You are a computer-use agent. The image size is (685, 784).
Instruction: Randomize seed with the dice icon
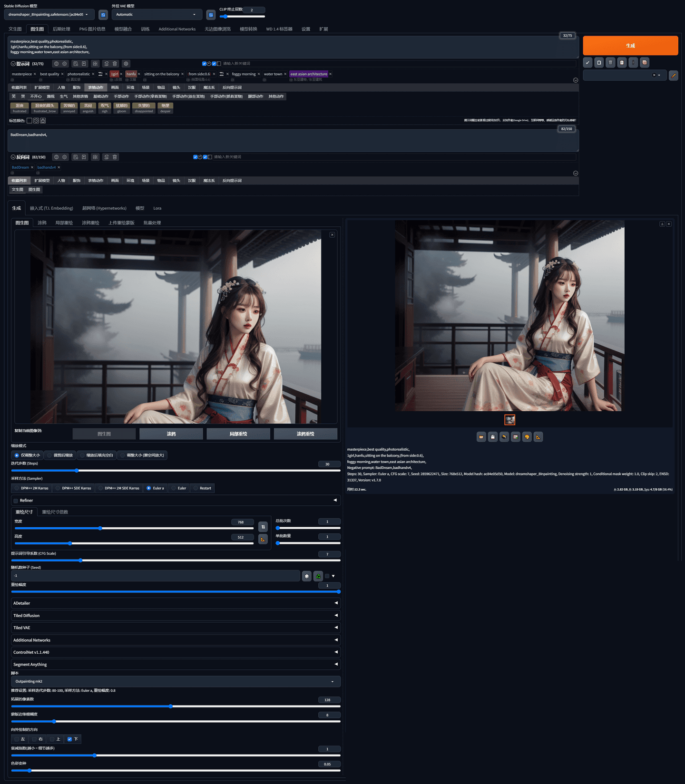click(307, 576)
